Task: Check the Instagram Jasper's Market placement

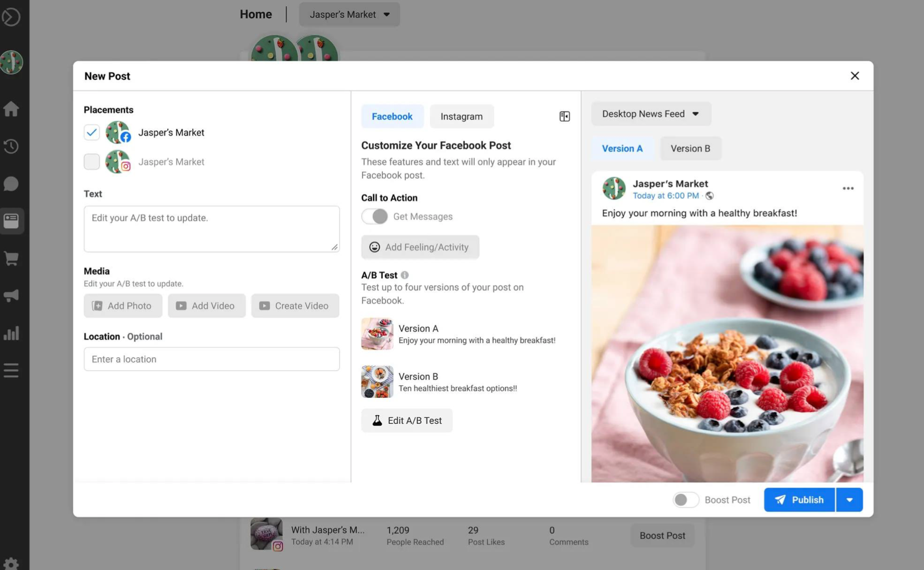Action: (x=92, y=162)
